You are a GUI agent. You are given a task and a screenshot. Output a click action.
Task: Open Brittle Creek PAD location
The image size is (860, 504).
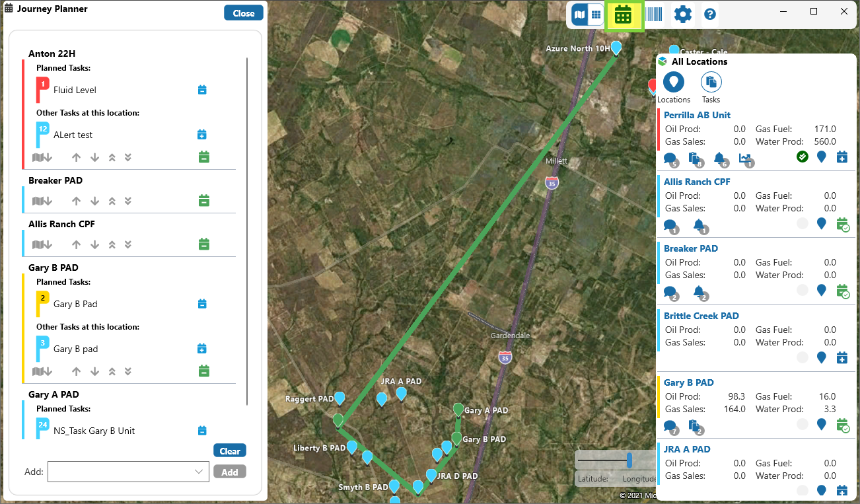[x=701, y=316]
